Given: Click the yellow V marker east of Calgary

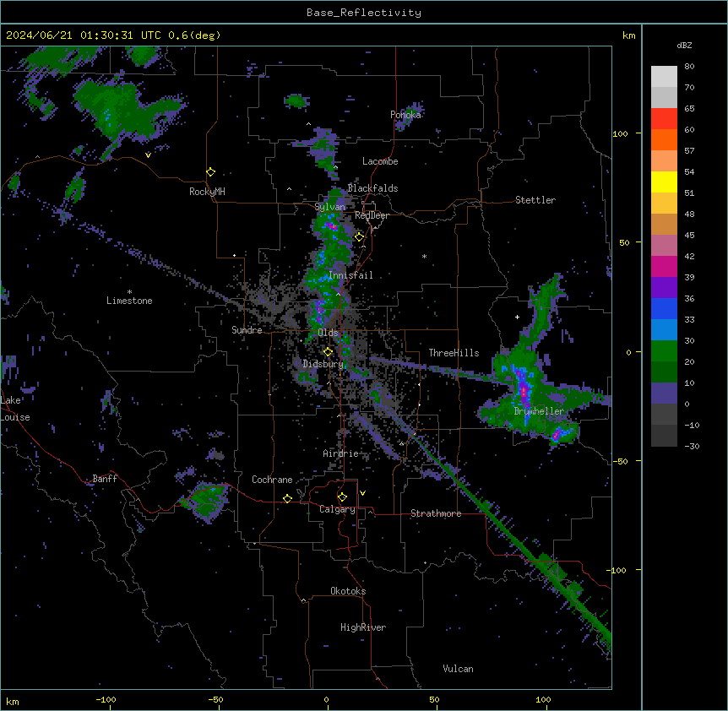Looking at the screenshot, I should pyautogui.click(x=362, y=493).
